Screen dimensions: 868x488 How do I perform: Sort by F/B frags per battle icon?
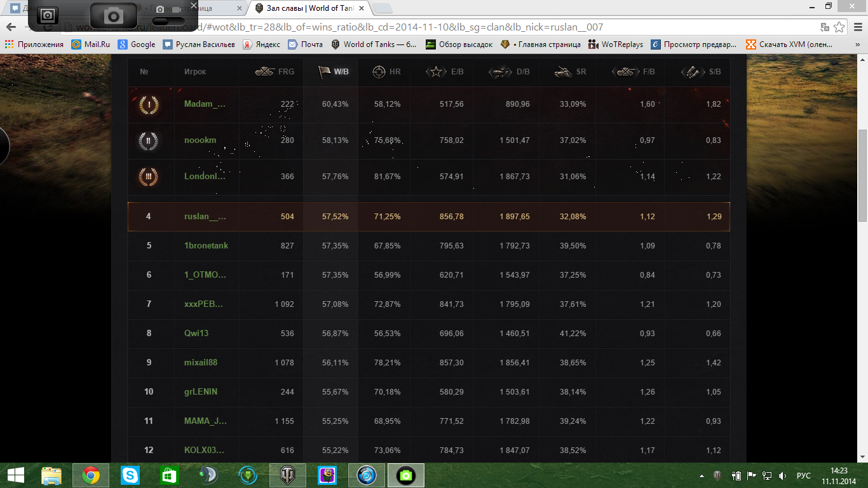626,72
